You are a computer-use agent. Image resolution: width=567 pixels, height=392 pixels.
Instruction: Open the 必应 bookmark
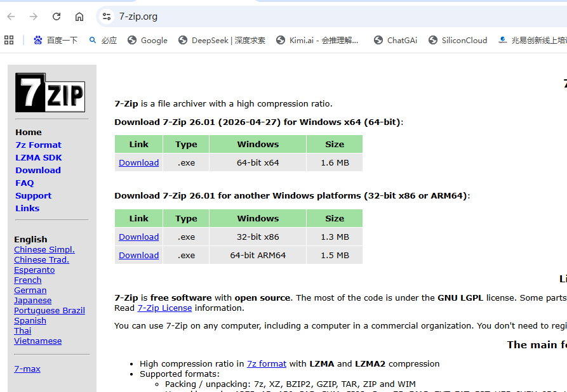[103, 40]
